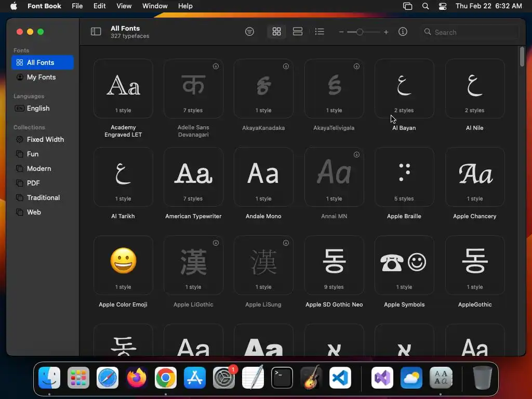Click the minus button to shrink previews
The height and width of the screenshot is (399, 532).
tap(341, 32)
